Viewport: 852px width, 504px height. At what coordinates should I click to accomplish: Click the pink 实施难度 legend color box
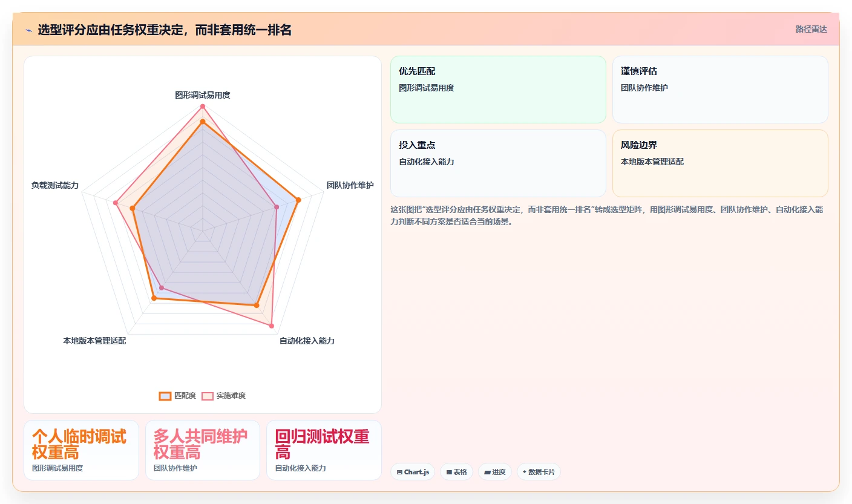pos(208,396)
